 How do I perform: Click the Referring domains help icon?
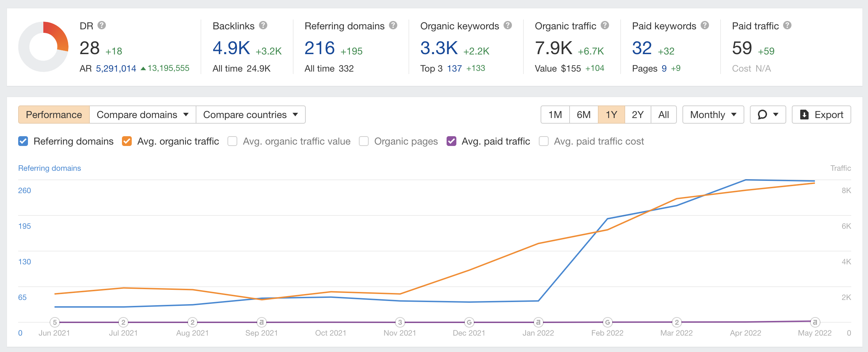[x=393, y=25]
